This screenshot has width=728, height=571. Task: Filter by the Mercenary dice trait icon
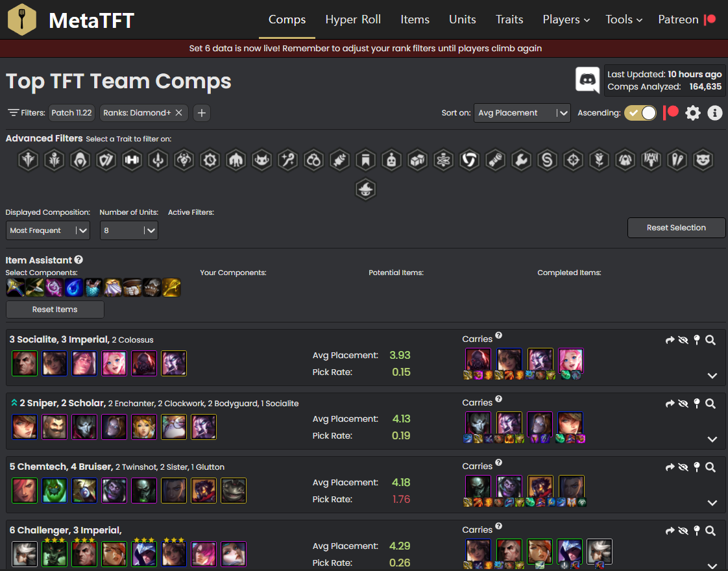pyautogui.click(x=418, y=160)
